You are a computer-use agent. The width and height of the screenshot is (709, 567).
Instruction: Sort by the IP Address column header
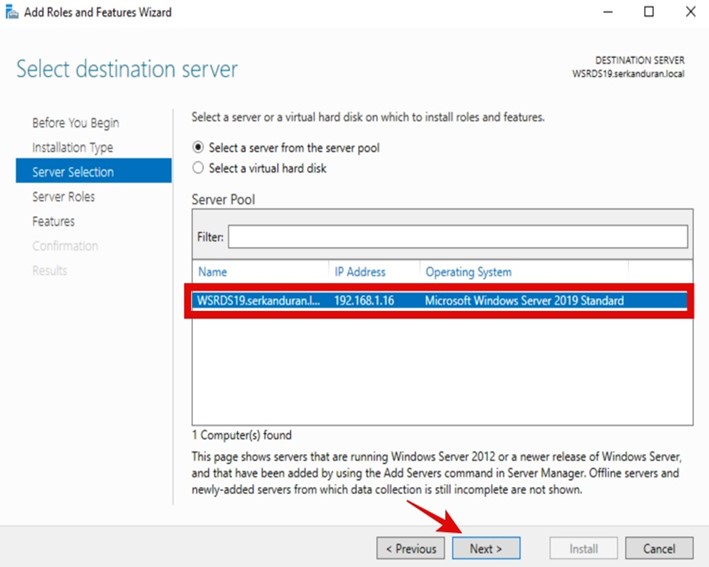click(x=360, y=272)
